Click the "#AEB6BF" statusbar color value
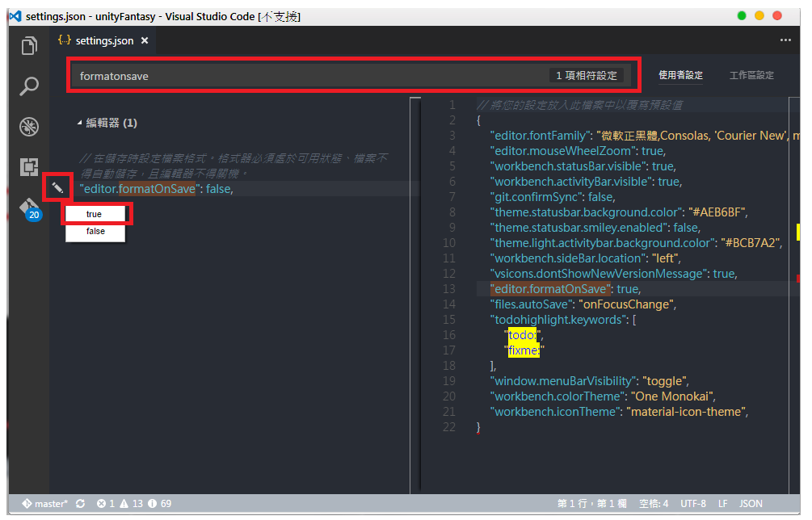Viewport: 812px width, 520px height. pyautogui.click(x=716, y=212)
